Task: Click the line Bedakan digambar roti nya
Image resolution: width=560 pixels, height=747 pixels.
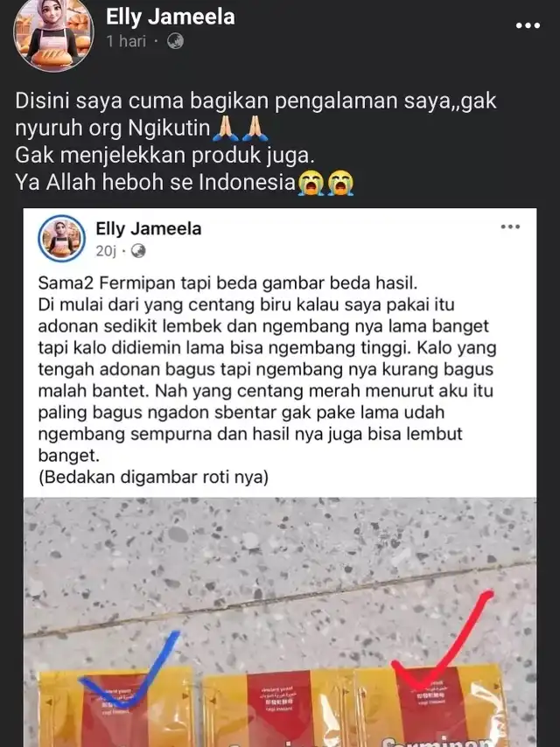Action: (153, 477)
